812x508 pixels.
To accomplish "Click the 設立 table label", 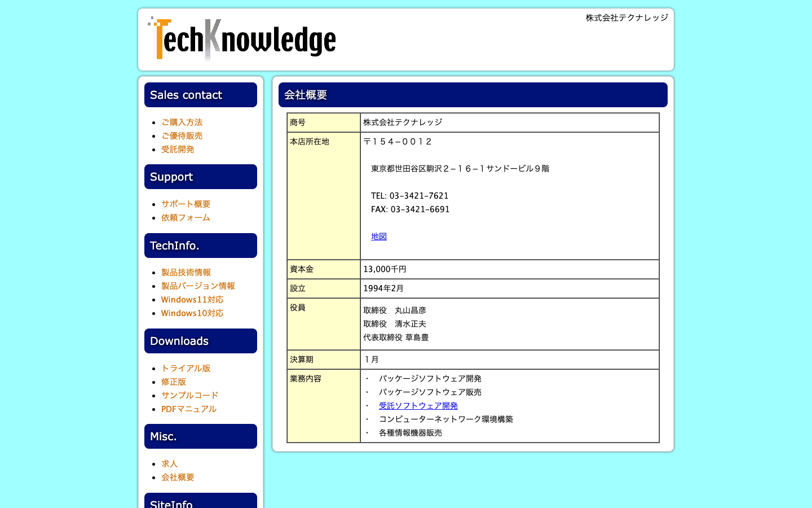I will [298, 288].
